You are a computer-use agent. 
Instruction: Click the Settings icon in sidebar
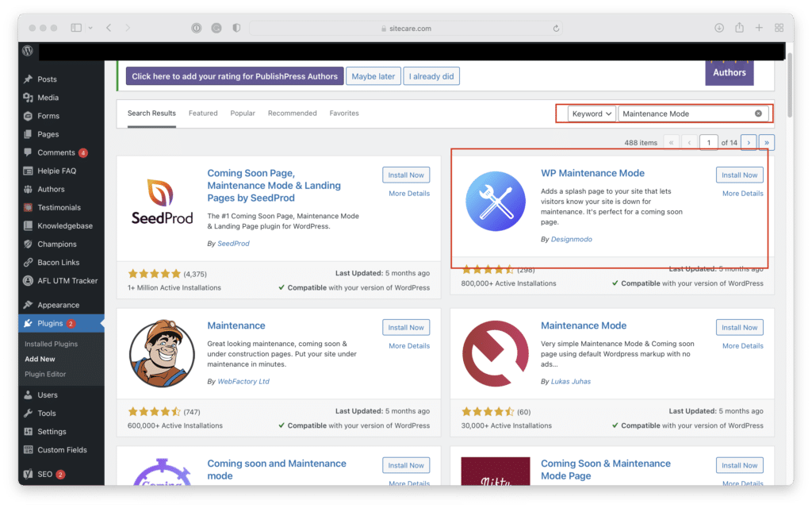pyautogui.click(x=28, y=431)
